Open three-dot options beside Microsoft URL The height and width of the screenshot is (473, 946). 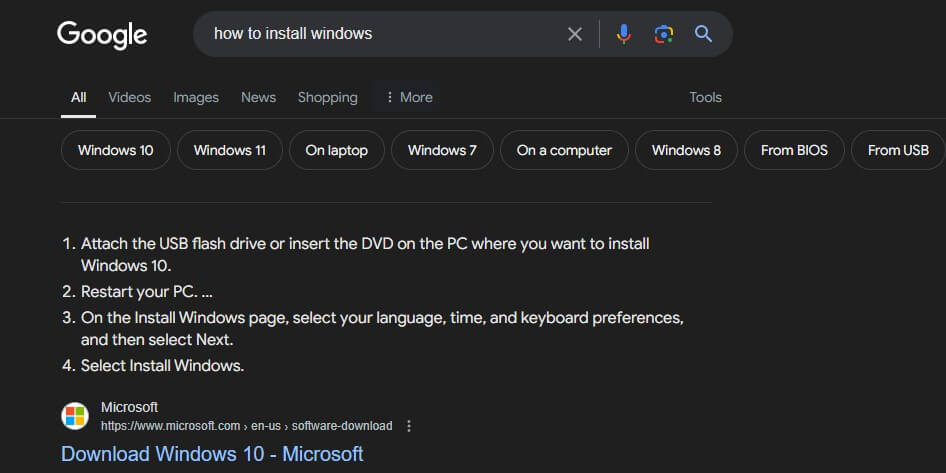(408, 426)
